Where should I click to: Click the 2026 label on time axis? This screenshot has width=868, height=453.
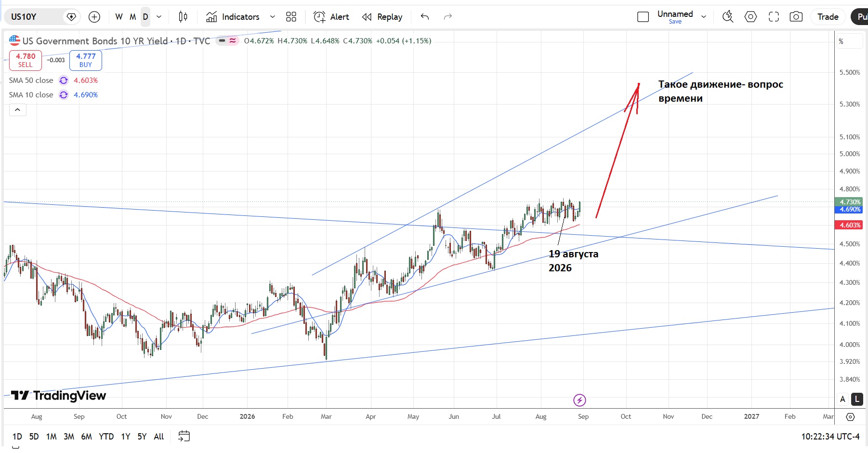(247, 416)
